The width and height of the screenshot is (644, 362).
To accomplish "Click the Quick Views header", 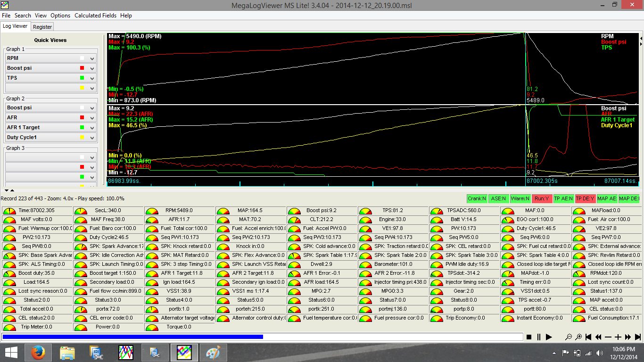I will pos(50,40).
